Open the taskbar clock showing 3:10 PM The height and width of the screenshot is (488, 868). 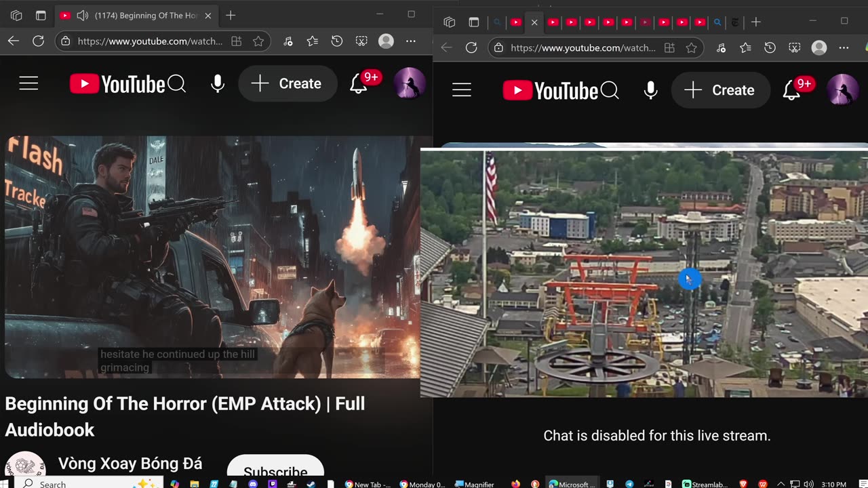pos(833,484)
